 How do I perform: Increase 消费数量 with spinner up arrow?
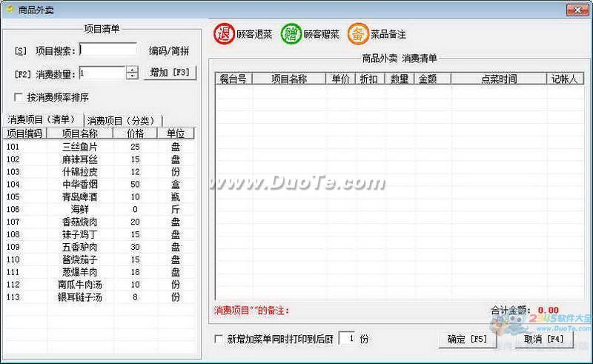pyautogui.click(x=133, y=70)
